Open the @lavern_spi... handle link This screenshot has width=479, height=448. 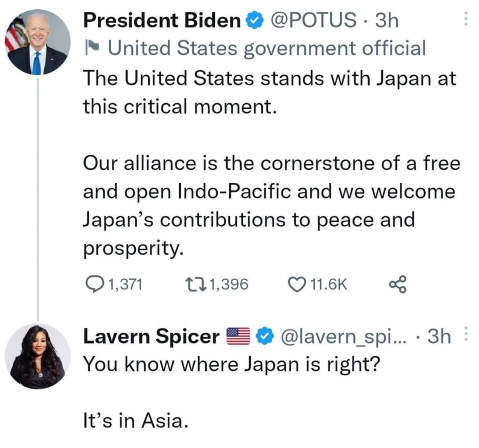(x=344, y=336)
